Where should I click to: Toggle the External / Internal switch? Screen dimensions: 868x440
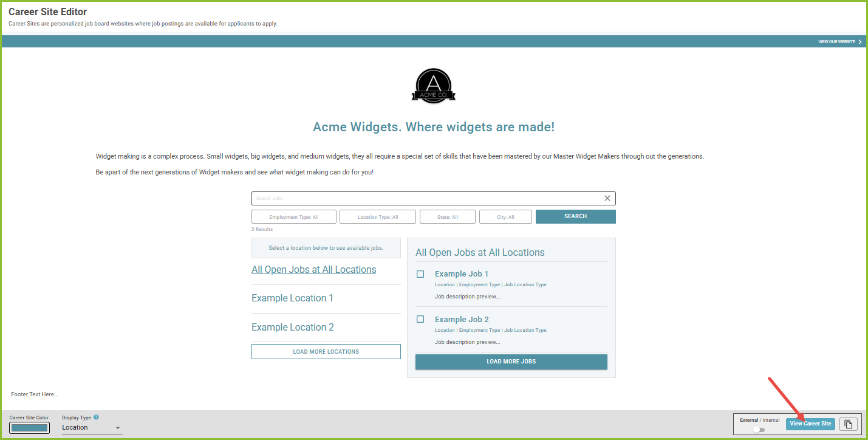759,430
